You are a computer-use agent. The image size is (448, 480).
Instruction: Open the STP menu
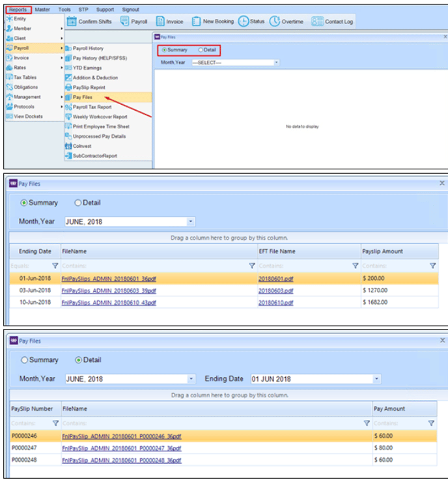click(x=83, y=10)
